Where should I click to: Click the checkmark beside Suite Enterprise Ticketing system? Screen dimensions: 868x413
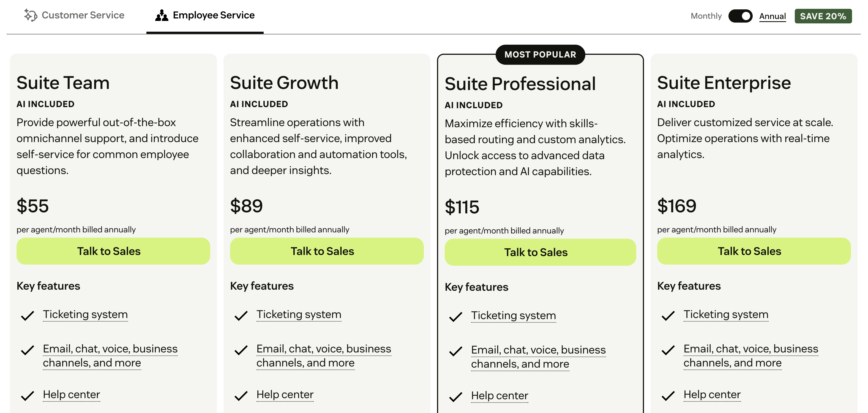point(668,315)
